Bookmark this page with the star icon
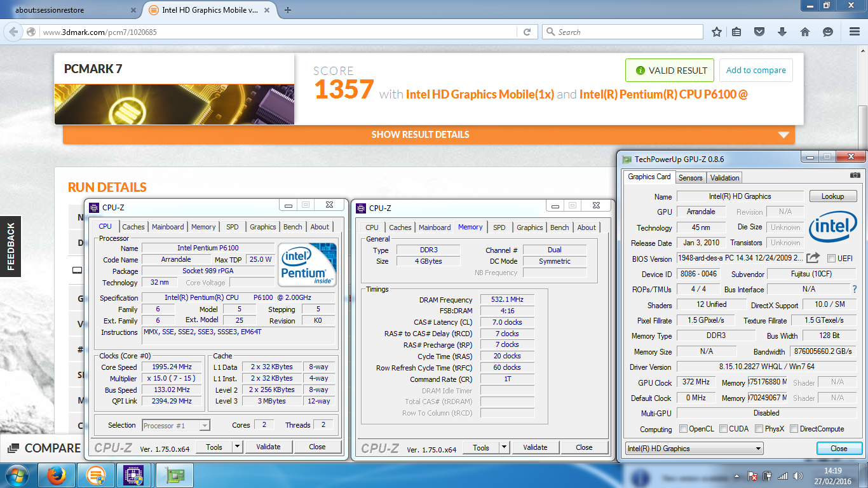The height and width of the screenshot is (488, 868). click(716, 32)
